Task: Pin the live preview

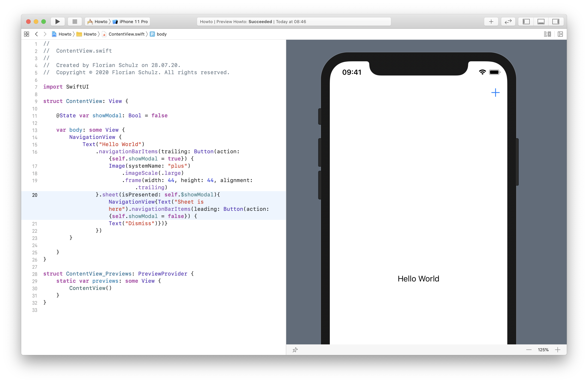Action: pos(296,350)
